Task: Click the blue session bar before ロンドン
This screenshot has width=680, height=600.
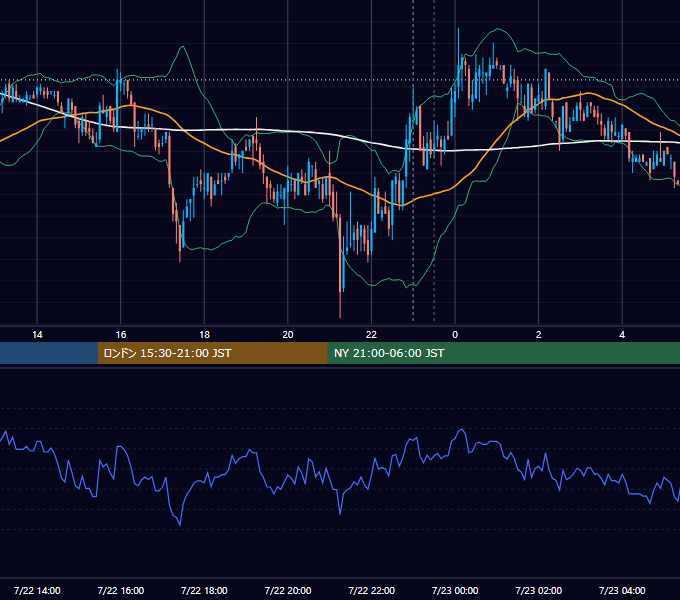Action: 49,353
